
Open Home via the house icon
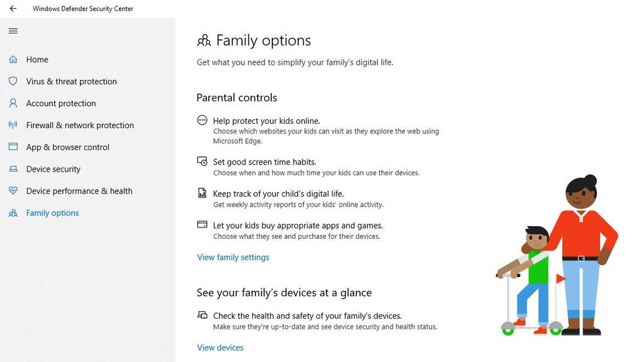[13, 59]
